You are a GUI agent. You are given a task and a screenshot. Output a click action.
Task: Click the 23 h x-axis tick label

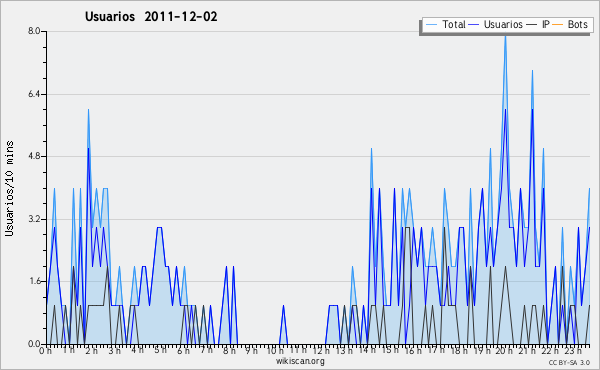pos(574,351)
